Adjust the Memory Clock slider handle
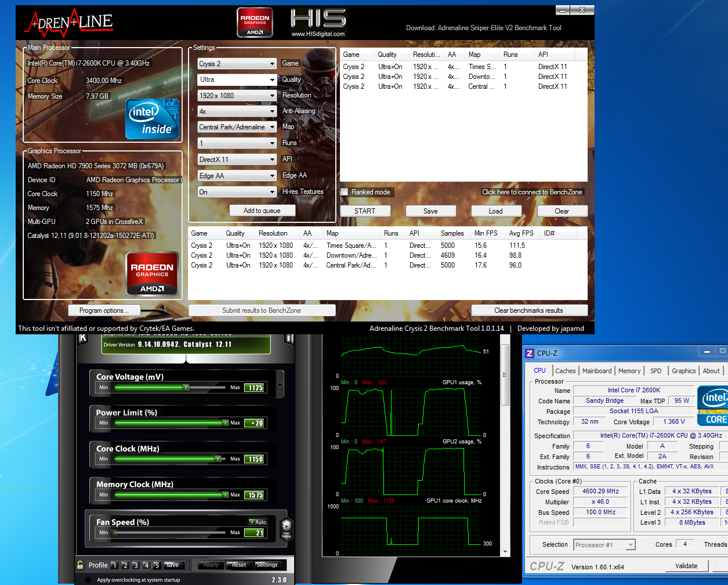This screenshot has height=585, width=728. tap(225, 494)
